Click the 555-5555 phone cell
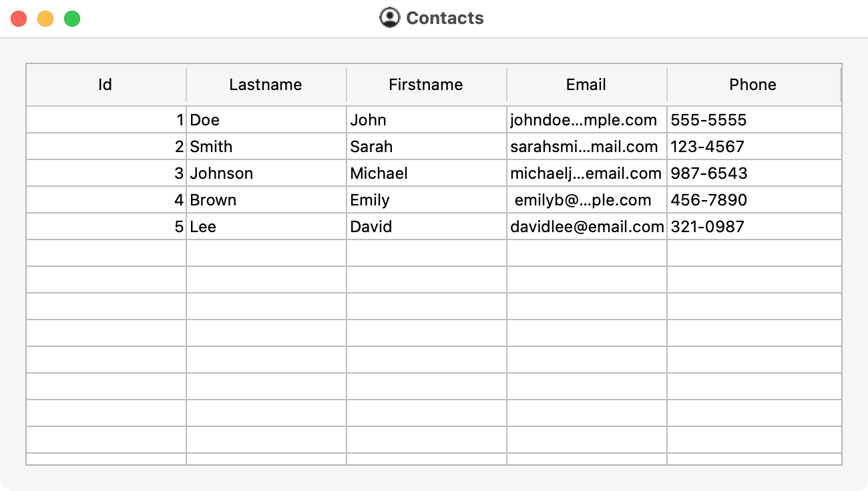The height and width of the screenshot is (491, 868). pyautogui.click(x=753, y=120)
